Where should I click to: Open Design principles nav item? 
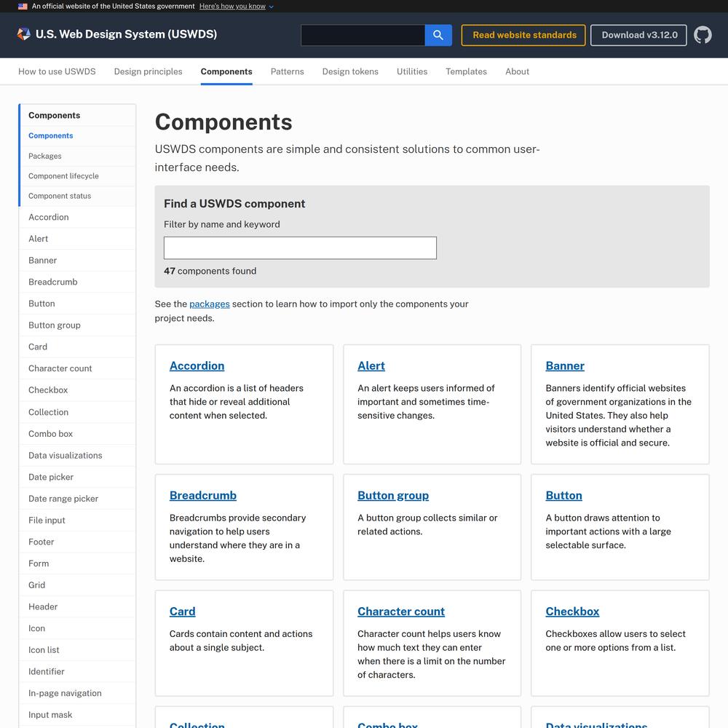click(x=148, y=71)
